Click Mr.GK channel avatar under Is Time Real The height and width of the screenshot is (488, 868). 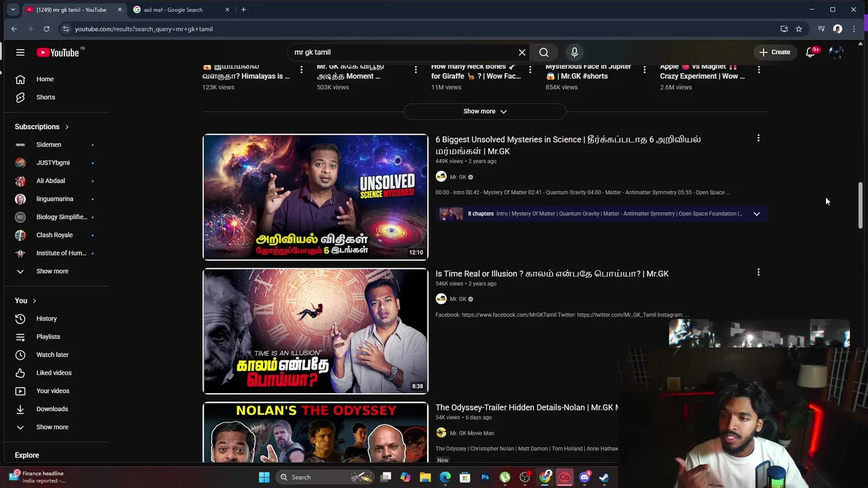coord(441,299)
